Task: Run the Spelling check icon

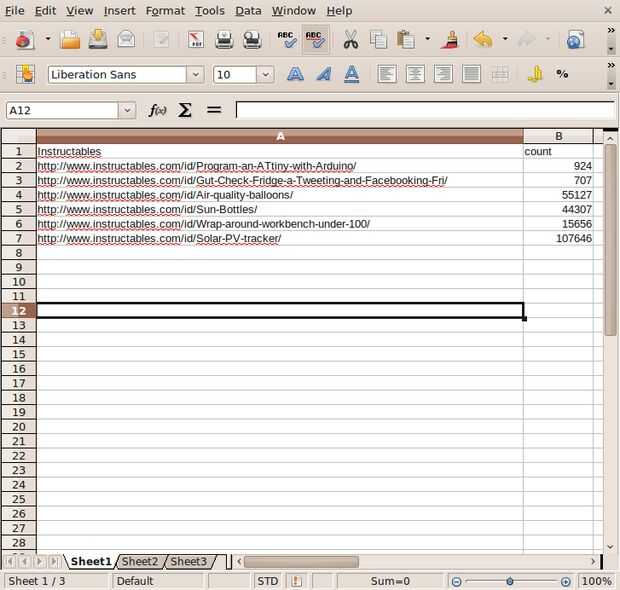Action: pos(287,40)
